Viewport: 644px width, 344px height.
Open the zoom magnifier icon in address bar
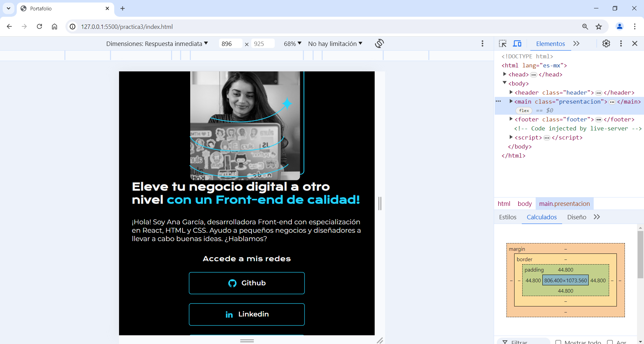585,26
